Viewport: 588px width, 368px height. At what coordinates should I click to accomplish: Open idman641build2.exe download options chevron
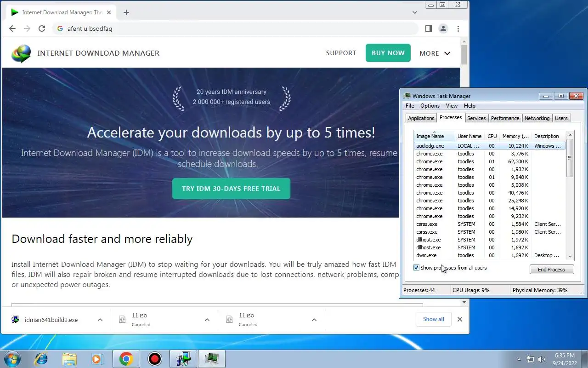pos(100,320)
